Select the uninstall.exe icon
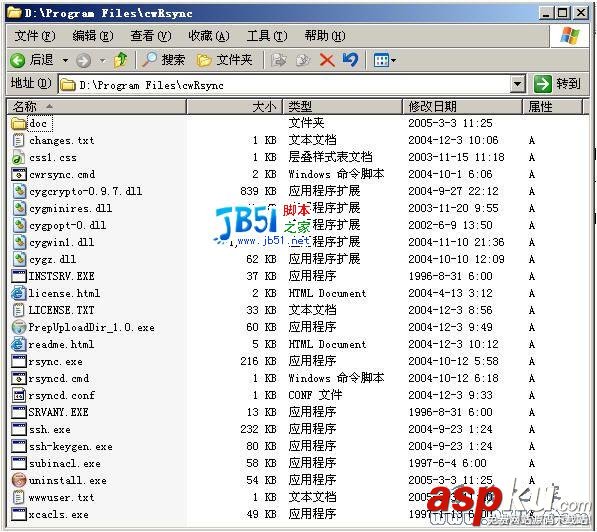The width and height of the screenshot is (597, 532). click(x=19, y=480)
